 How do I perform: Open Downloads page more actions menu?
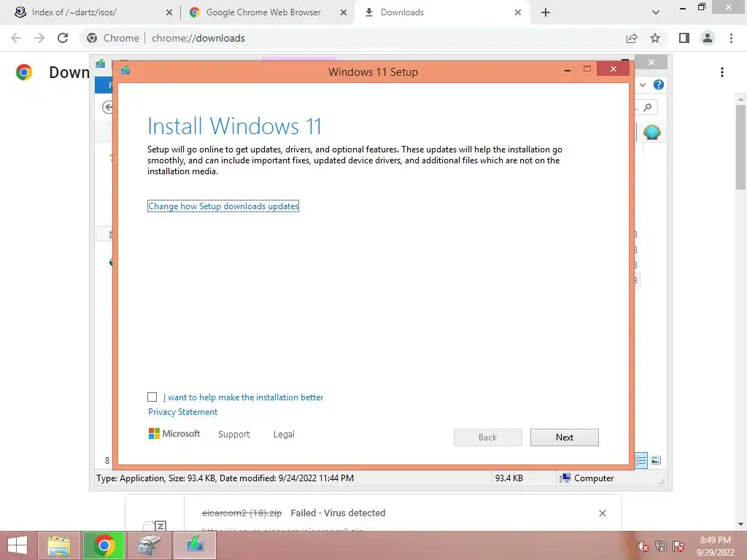pos(722,72)
